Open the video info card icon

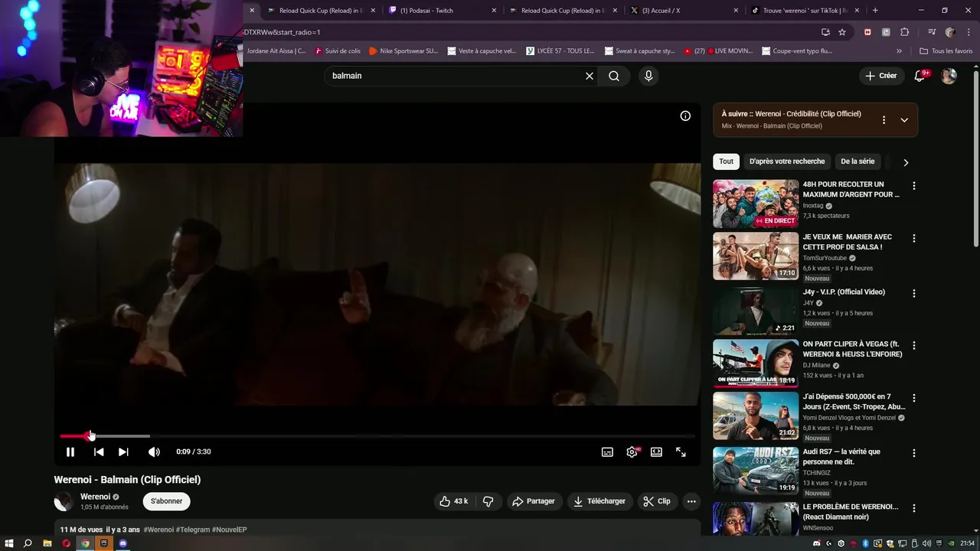[685, 116]
